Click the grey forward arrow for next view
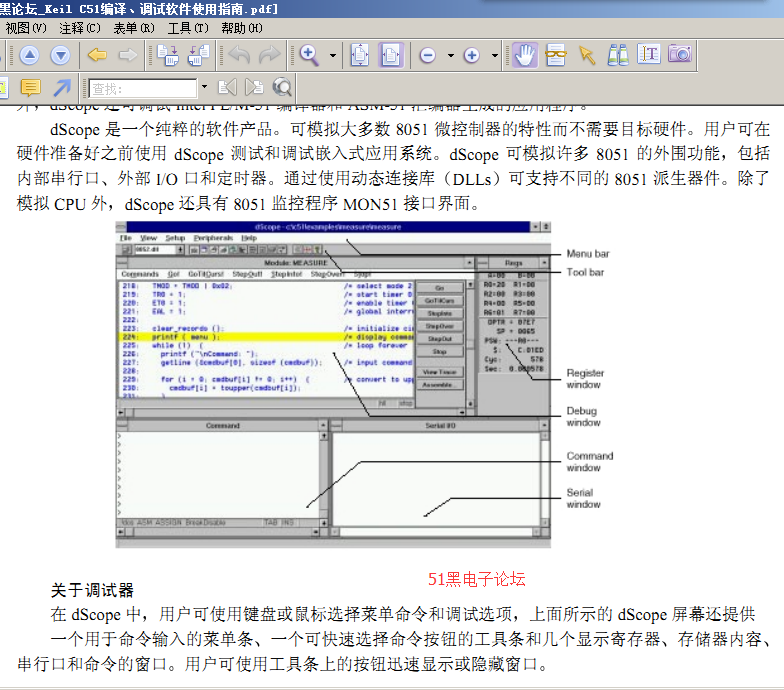This screenshot has height=690, width=784. point(128,55)
